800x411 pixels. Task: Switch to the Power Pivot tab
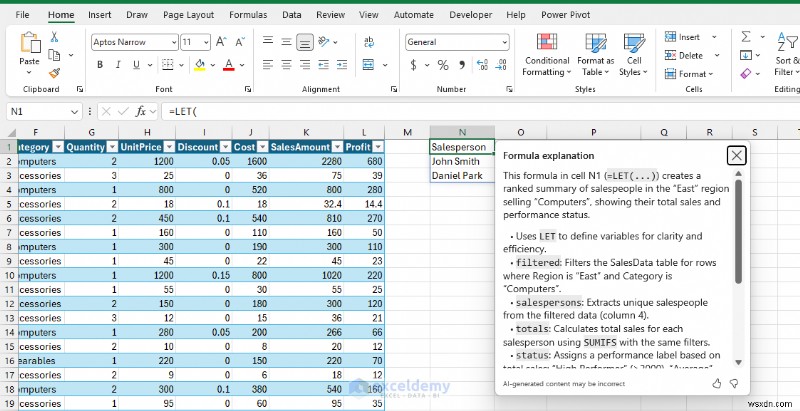[x=565, y=15]
